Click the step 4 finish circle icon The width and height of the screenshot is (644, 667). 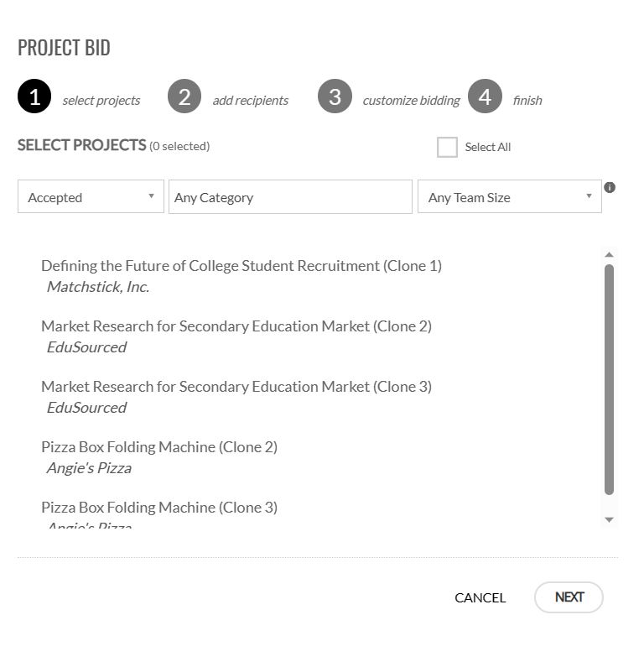click(x=485, y=96)
